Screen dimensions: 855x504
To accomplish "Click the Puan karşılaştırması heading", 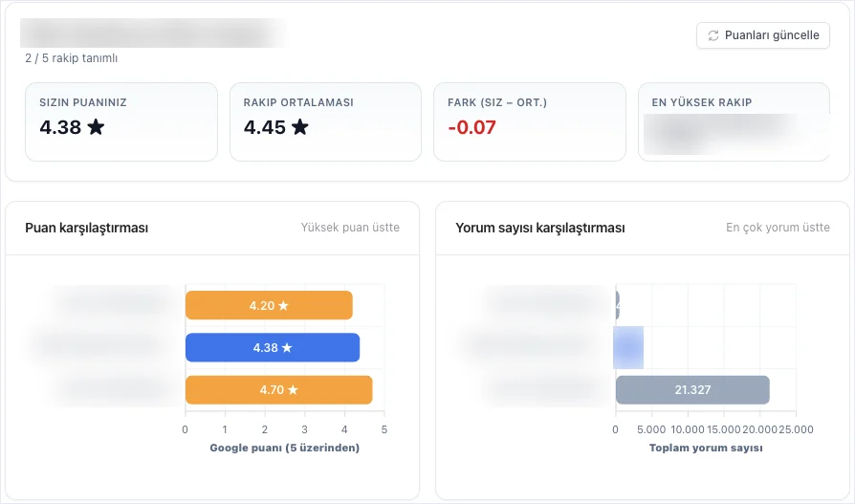I will pyautogui.click(x=87, y=228).
